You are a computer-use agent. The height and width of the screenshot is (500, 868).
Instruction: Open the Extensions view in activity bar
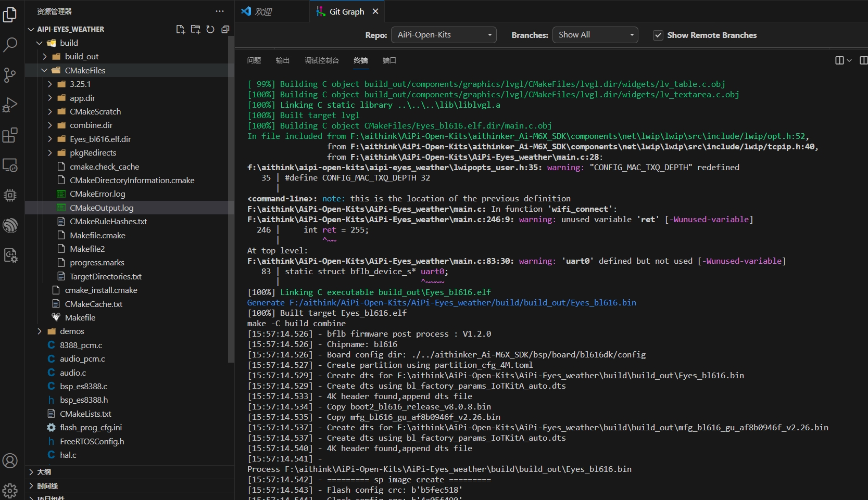pos(10,135)
